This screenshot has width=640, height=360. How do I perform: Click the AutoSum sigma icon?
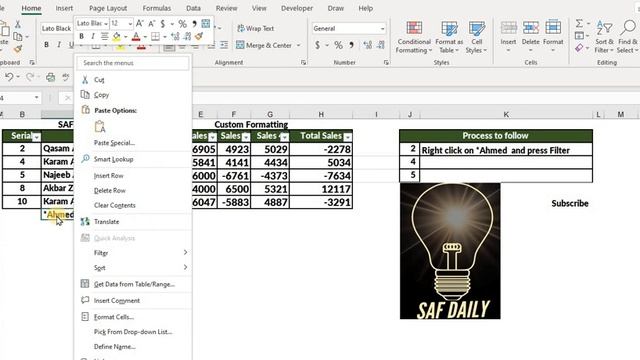coord(579,24)
